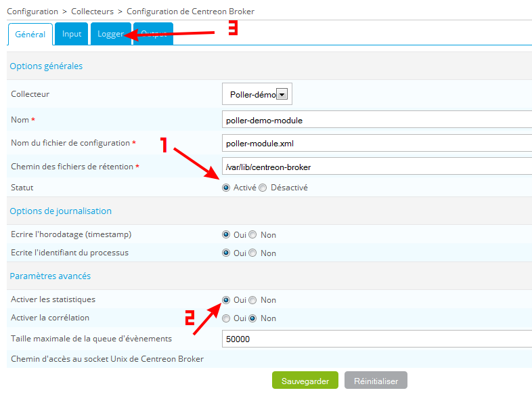Expand the Collecteur dropdown

click(x=282, y=95)
